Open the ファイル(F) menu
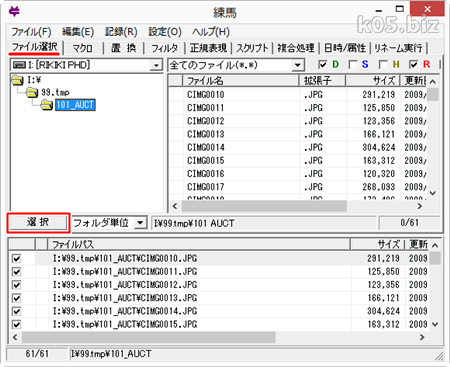The height and width of the screenshot is (367, 450). 31,32
